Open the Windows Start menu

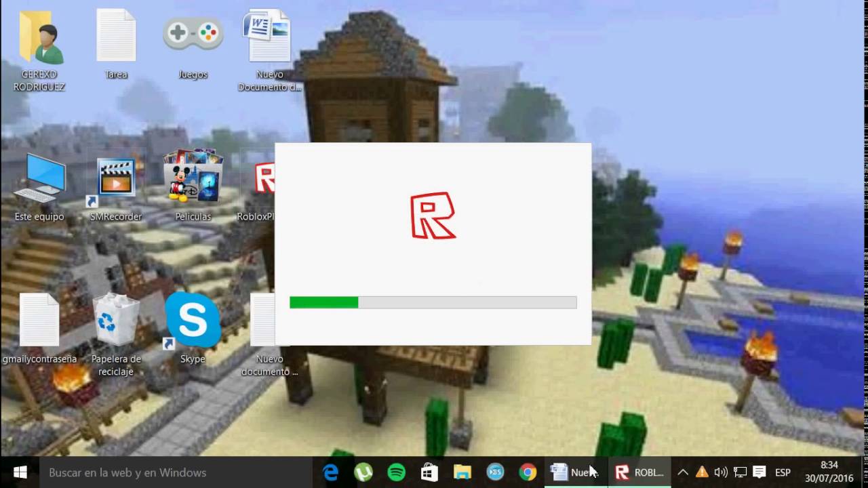click(19, 472)
